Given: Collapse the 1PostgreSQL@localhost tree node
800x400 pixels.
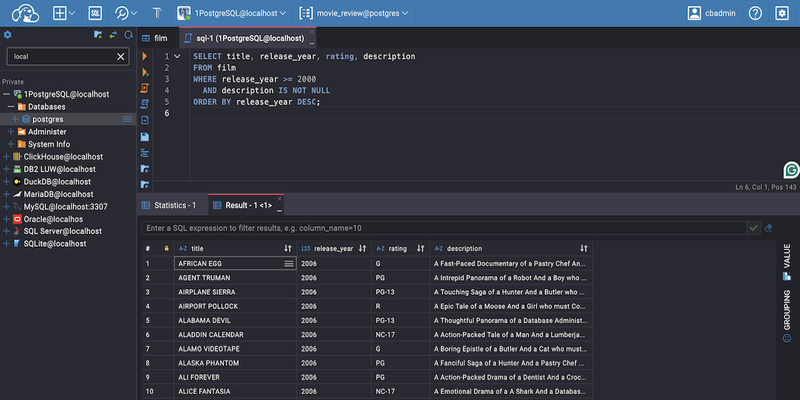Looking at the screenshot, I should click(x=6, y=94).
